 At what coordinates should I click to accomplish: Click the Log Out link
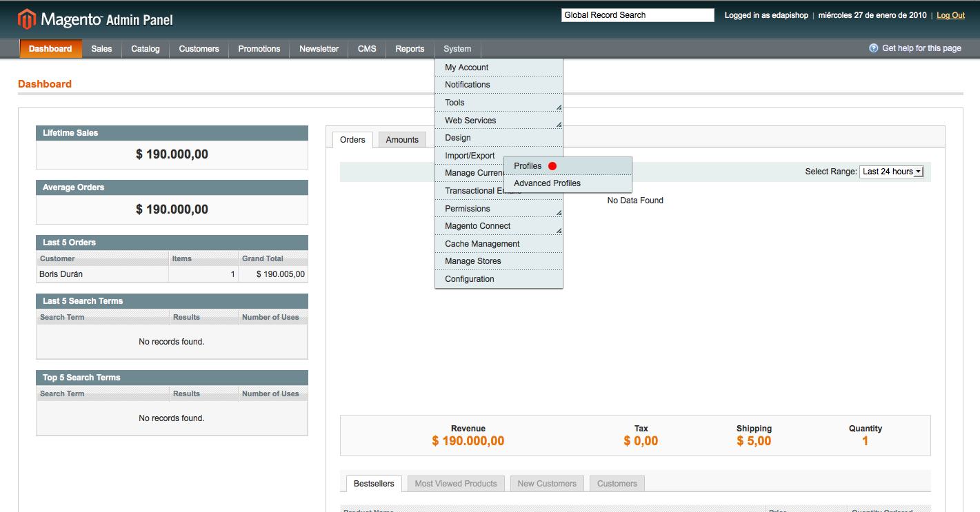click(x=950, y=15)
